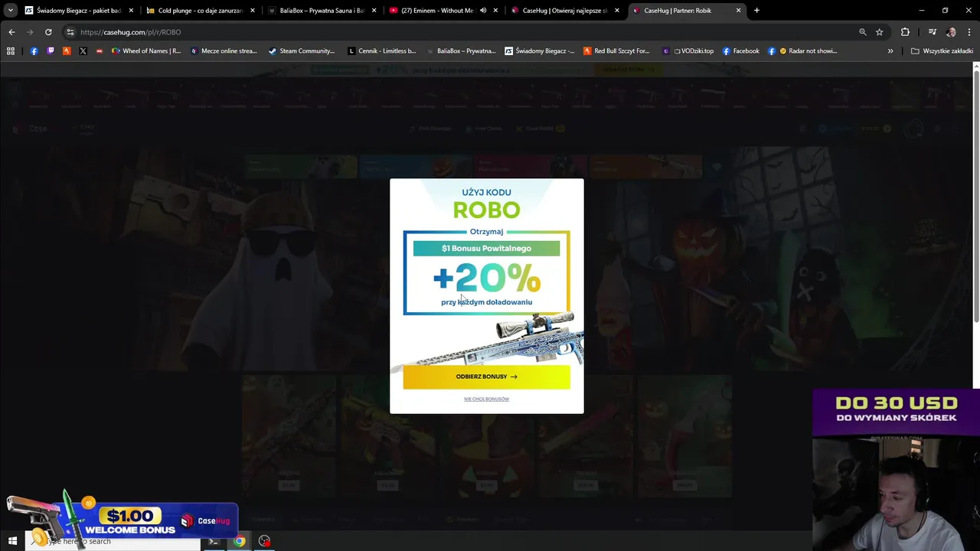Open first Facebook icon bookmark
The height and width of the screenshot is (551, 980).
tap(34, 51)
